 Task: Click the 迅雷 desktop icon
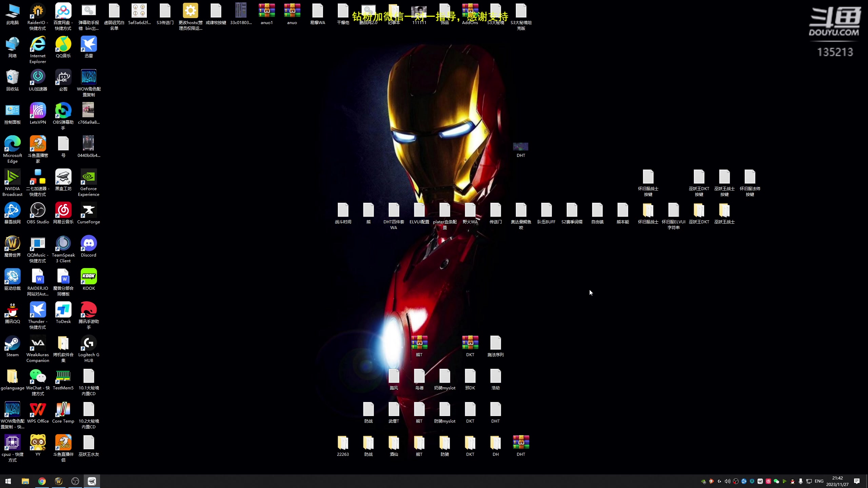(x=88, y=47)
